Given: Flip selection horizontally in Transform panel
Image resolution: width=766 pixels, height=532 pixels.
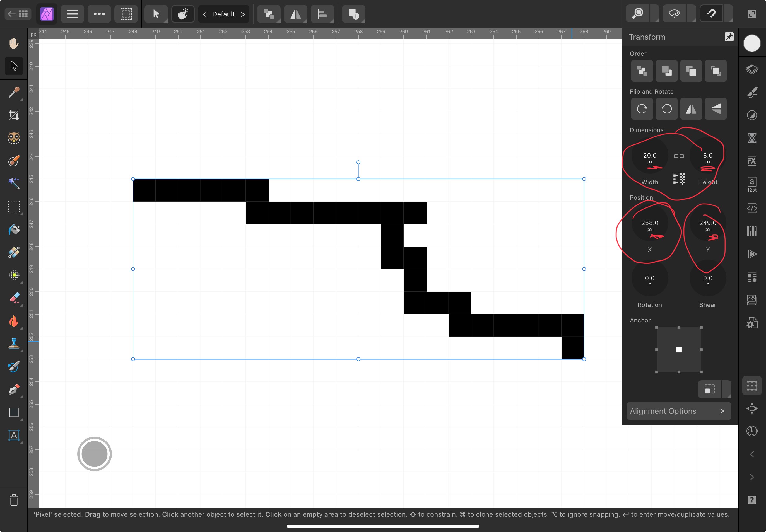Looking at the screenshot, I should click(x=691, y=109).
